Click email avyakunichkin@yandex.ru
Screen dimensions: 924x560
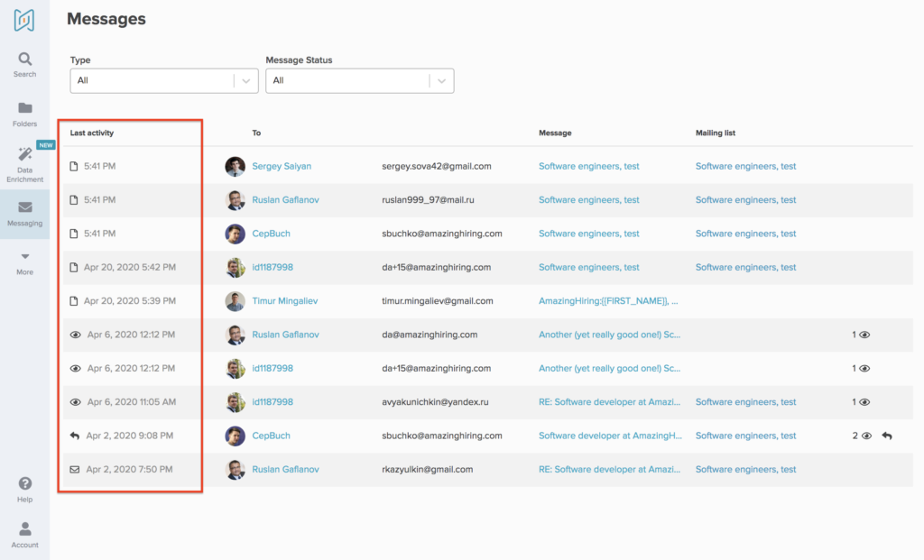435,401
